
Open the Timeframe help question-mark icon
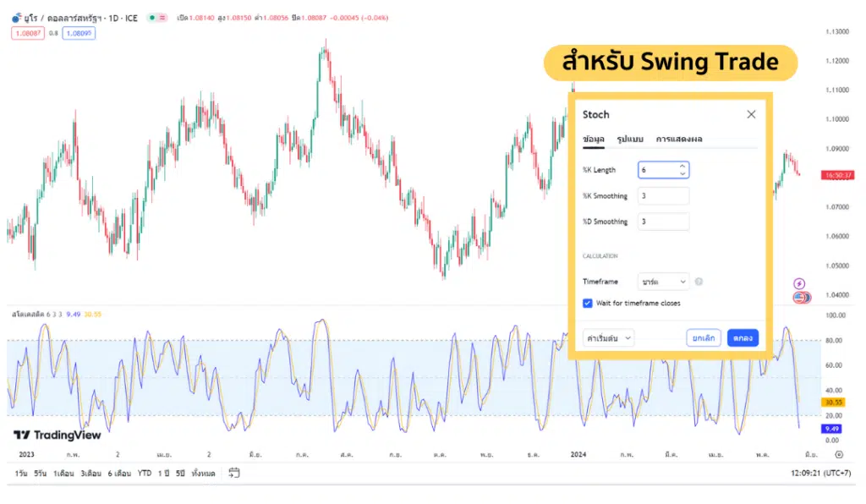699,282
